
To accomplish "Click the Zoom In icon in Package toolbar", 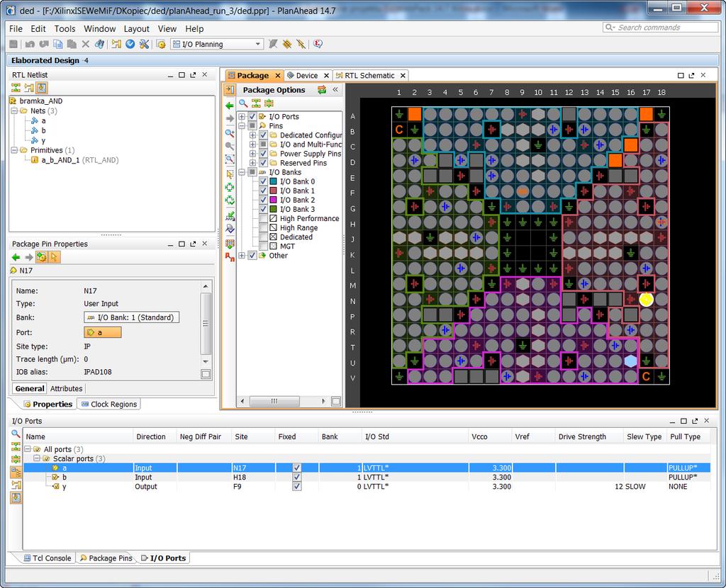I will (230, 133).
